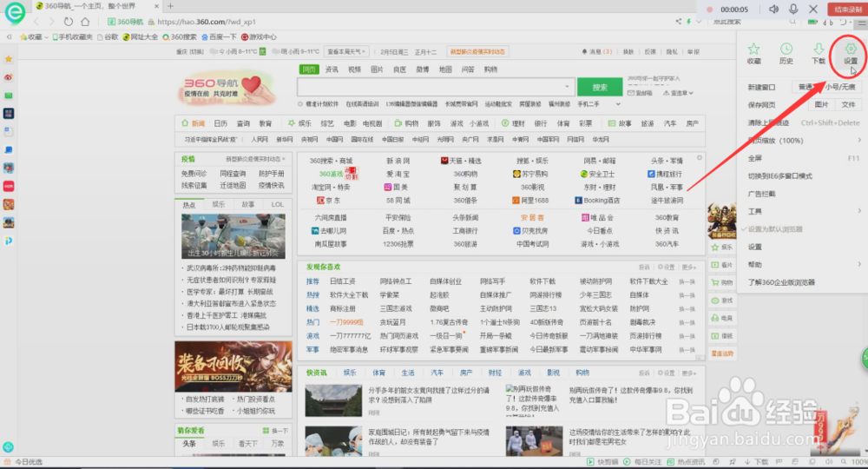Switch to the 娱乐 tab next to 热点
This screenshot has width=868, height=469.
[219, 204]
